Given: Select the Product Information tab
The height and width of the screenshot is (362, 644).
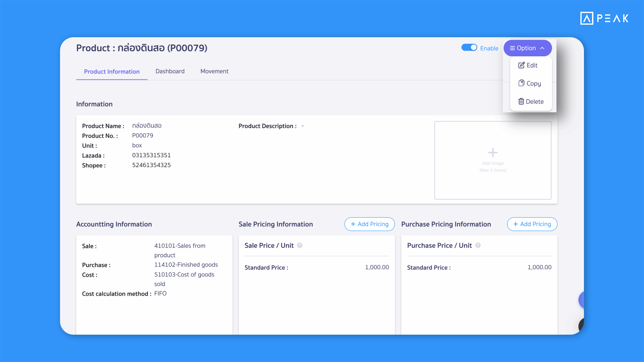Looking at the screenshot, I should point(112,71).
